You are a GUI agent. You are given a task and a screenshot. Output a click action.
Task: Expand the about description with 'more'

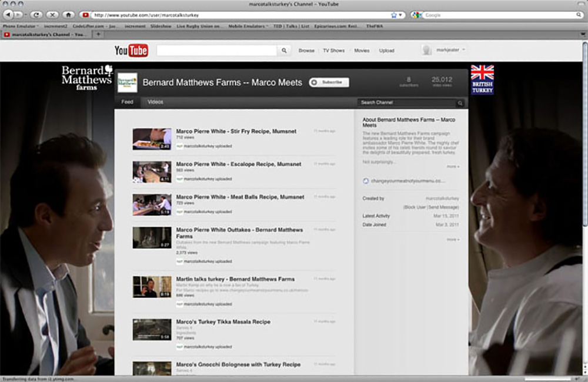click(453, 167)
